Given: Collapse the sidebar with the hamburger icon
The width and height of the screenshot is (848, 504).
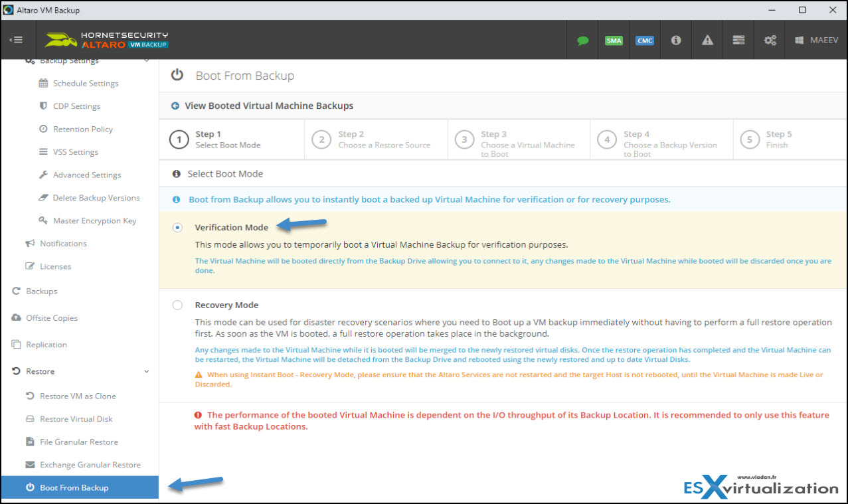Looking at the screenshot, I should [x=16, y=40].
